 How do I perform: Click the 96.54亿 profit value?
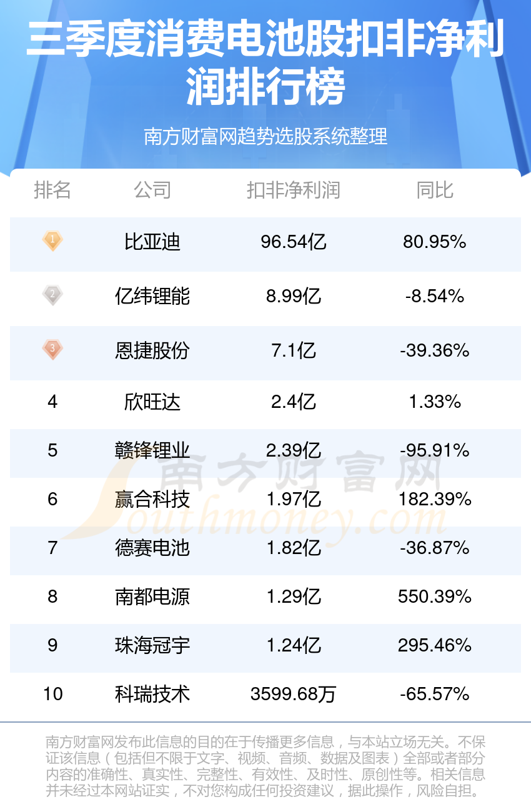(294, 242)
